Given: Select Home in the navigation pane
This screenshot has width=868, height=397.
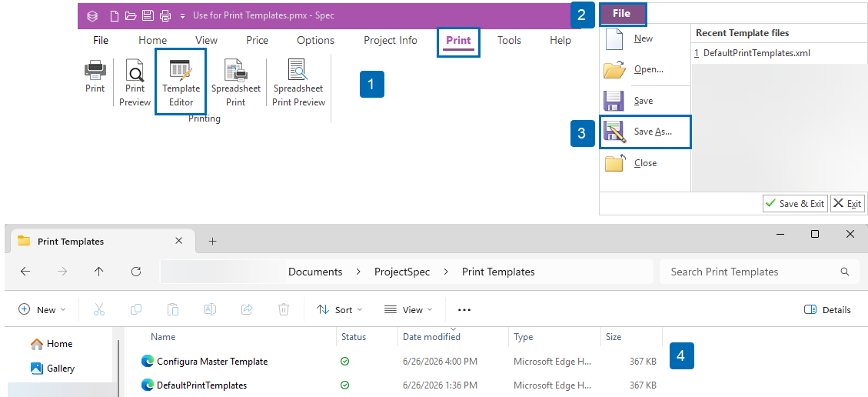Looking at the screenshot, I should 52,344.
